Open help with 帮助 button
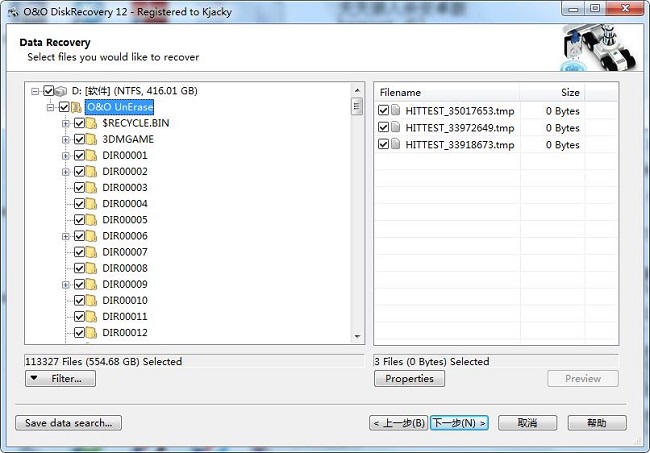This screenshot has width=650, height=453. pos(597,423)
